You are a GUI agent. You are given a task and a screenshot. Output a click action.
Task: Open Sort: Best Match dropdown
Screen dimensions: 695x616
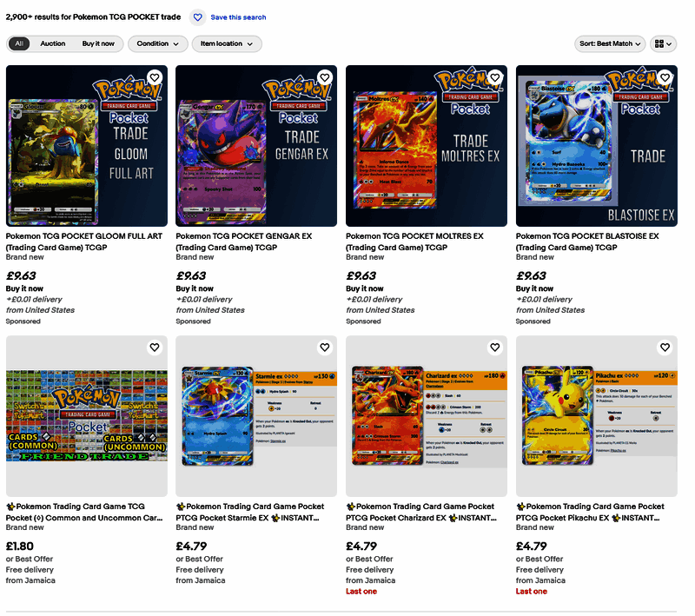pyautogui.click(x=610, y=43)
